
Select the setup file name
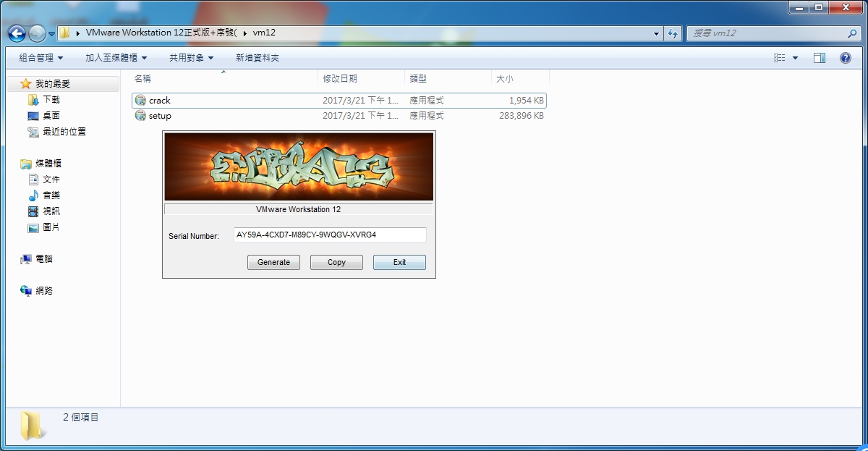tap(160, 116)
